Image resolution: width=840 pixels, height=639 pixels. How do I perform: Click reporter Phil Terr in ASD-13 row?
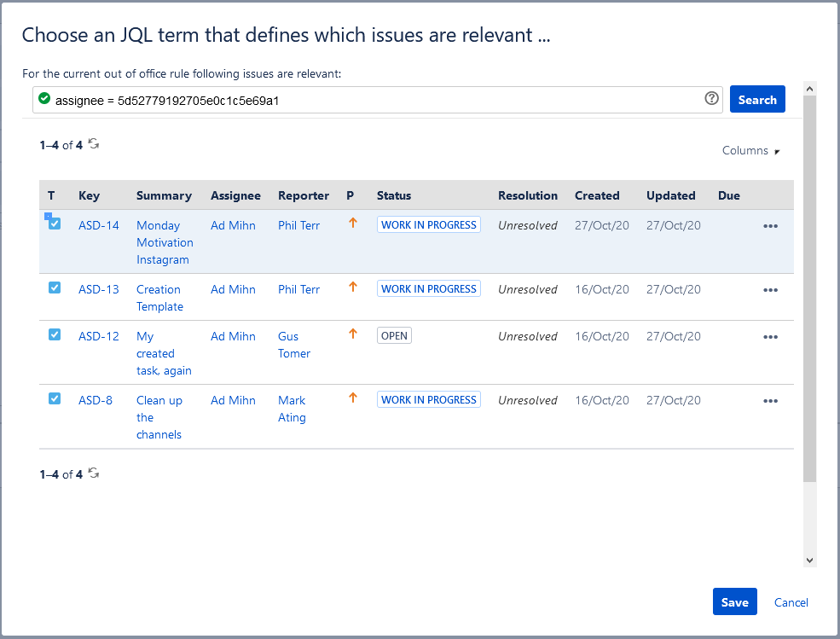(298, 289)
